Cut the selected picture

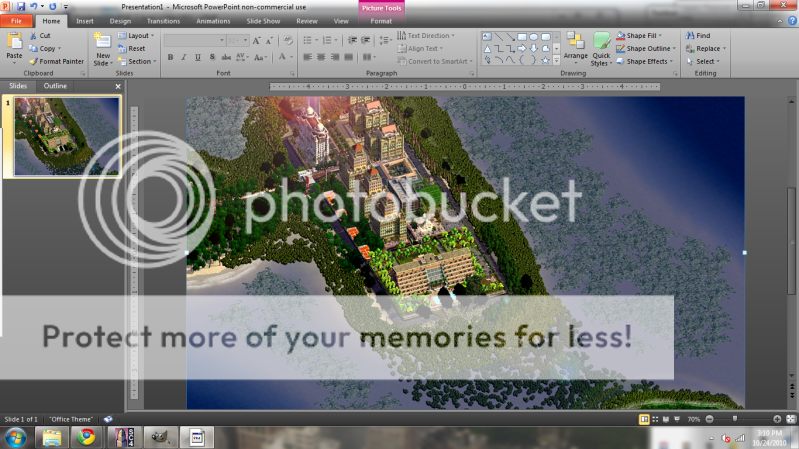coord(40,36)
